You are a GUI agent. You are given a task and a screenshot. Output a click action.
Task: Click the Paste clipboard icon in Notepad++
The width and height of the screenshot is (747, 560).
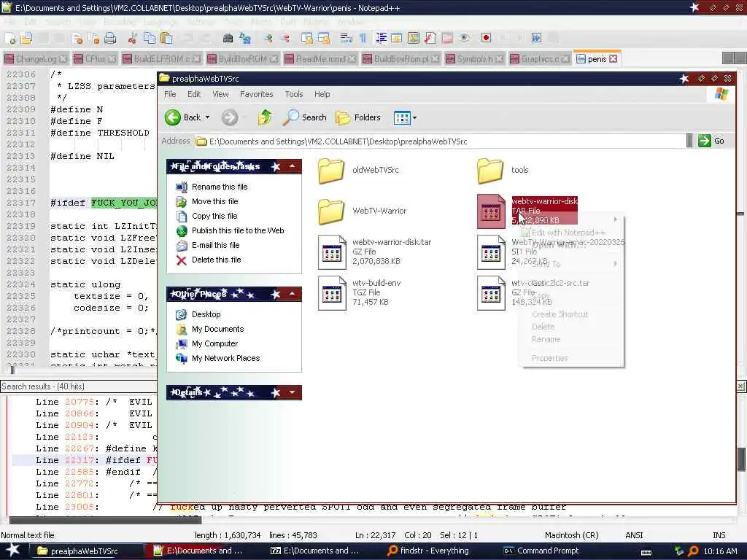click(166, 38)
